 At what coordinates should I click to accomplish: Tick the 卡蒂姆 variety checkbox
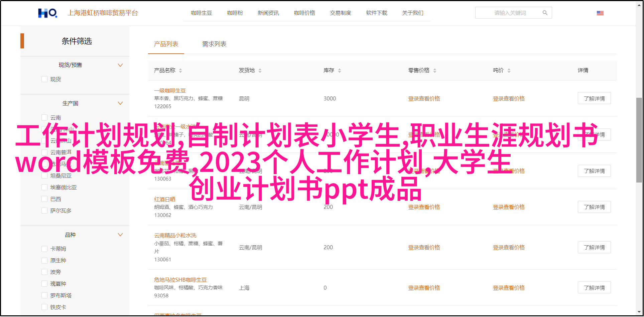pyautogui.click(x=44, y=249)
